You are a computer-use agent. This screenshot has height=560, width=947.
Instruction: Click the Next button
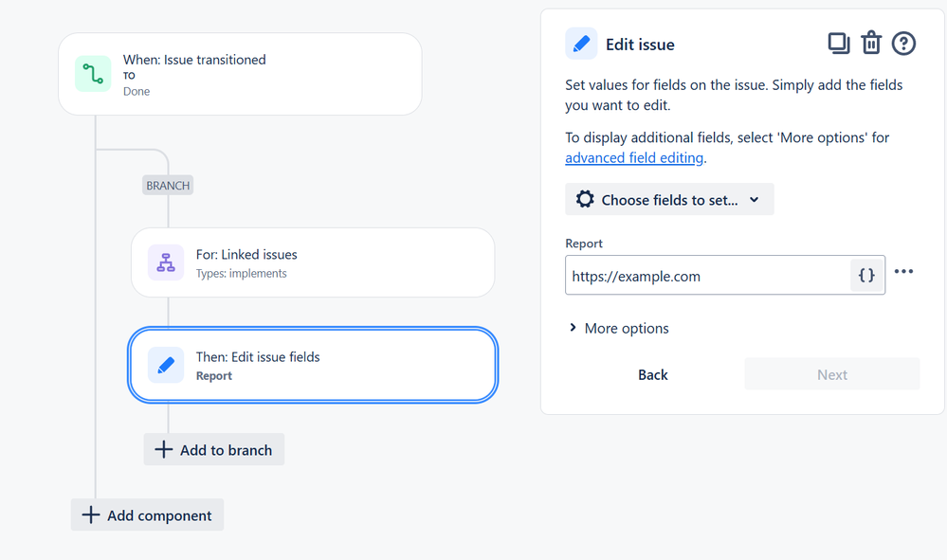[832, 374]
